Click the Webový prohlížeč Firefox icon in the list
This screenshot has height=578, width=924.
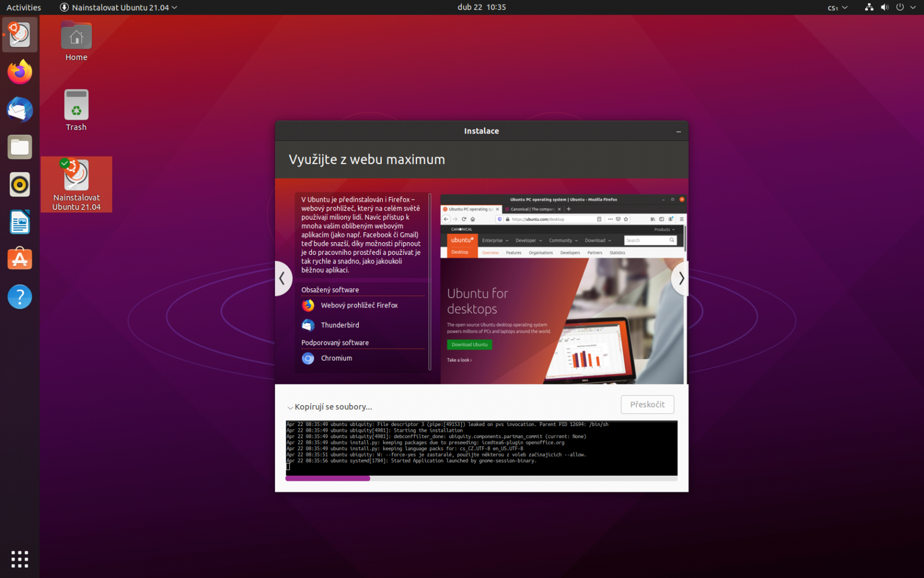(x=308, y=305)
